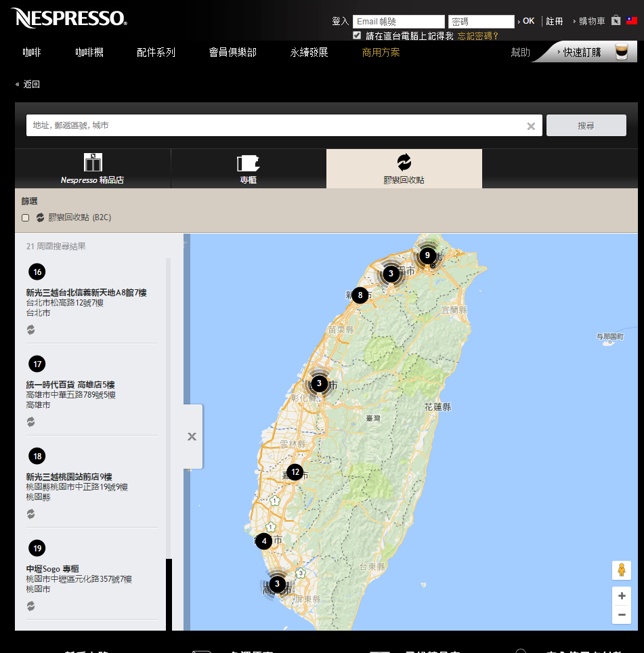Open the 配件系列 menu

tap(156, 52)
